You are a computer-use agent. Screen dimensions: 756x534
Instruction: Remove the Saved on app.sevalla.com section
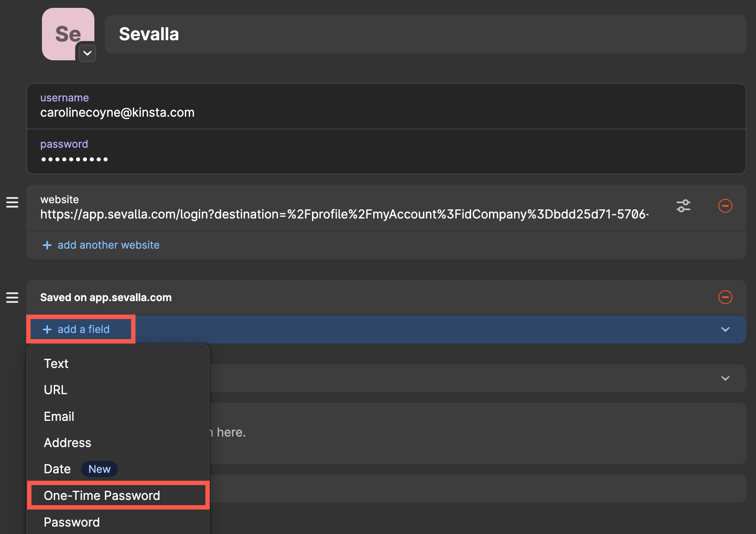pyautogui.click(x=725, y=297)
